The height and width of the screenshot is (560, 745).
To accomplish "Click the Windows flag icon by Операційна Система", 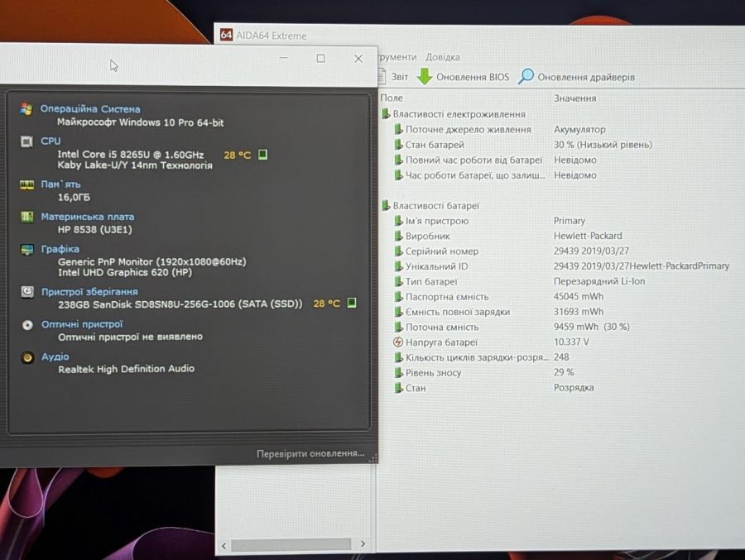I will pyautogui.click(x=26, y=108).
